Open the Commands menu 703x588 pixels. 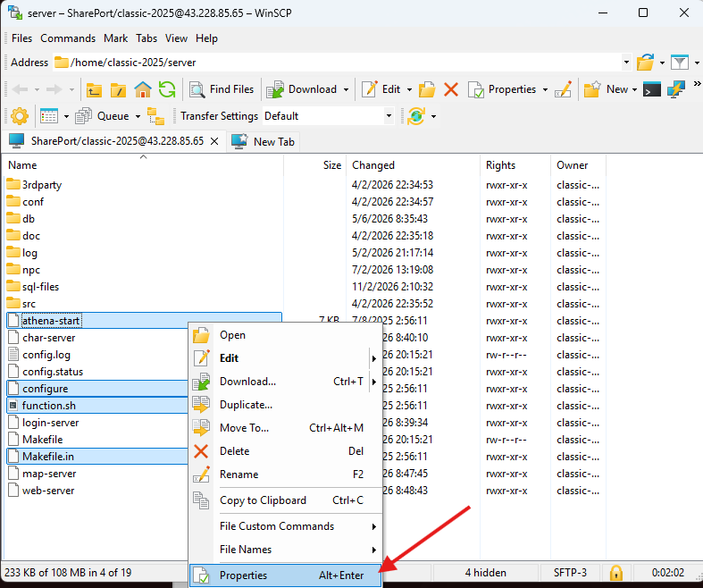[68, 38]
